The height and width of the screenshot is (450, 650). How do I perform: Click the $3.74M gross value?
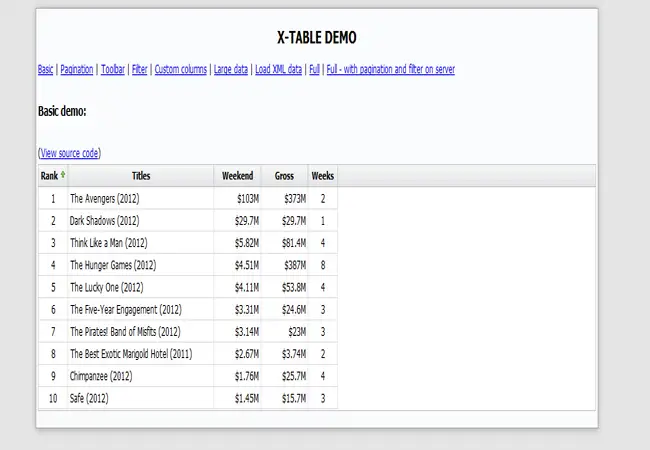click(x=294, y=354)
